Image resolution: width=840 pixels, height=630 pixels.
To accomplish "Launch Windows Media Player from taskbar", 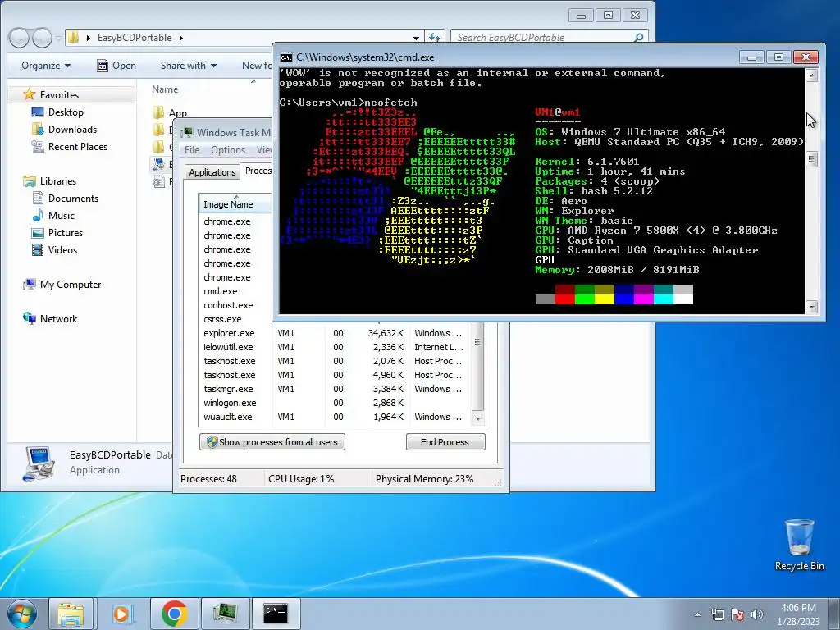I will (x=123, y=614).
